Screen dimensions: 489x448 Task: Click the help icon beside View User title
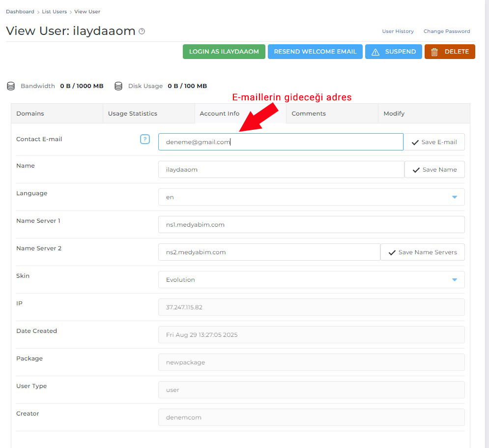tap(142, 31)
